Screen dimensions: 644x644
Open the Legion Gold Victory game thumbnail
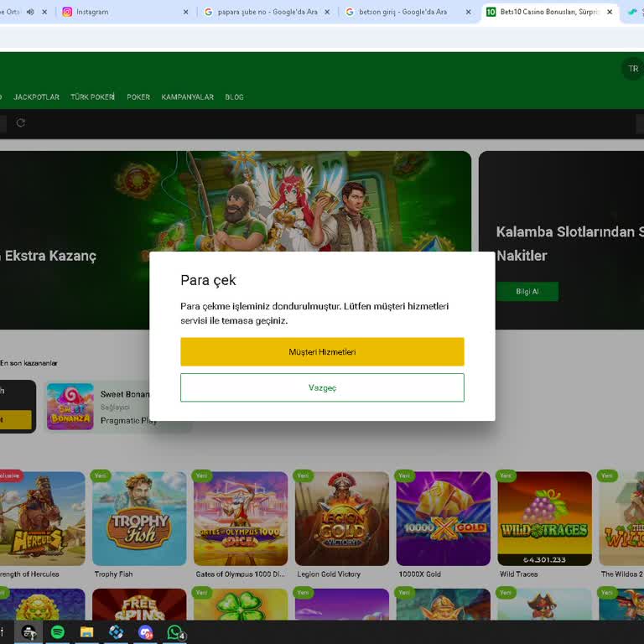point(342,518)
